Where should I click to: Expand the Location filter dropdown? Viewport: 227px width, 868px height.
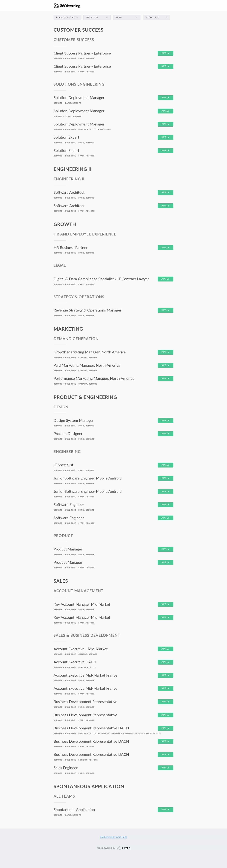[x=97, y=18]
